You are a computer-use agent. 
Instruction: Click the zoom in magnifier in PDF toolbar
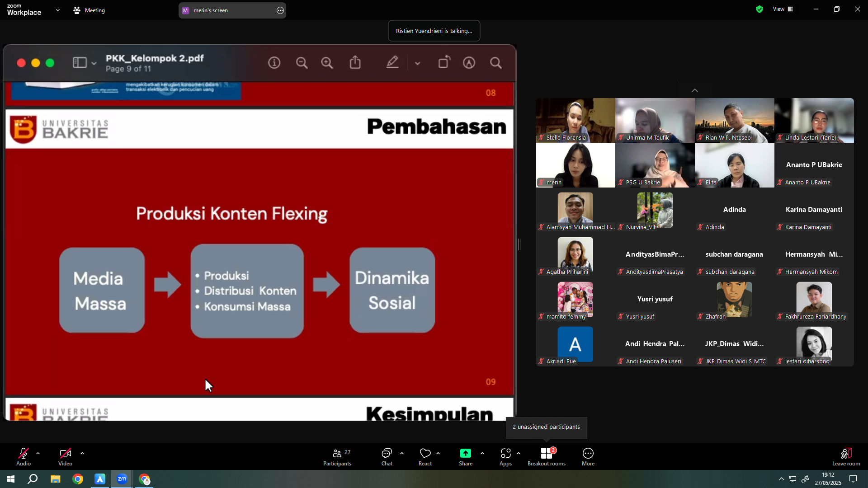click(327, 63)
